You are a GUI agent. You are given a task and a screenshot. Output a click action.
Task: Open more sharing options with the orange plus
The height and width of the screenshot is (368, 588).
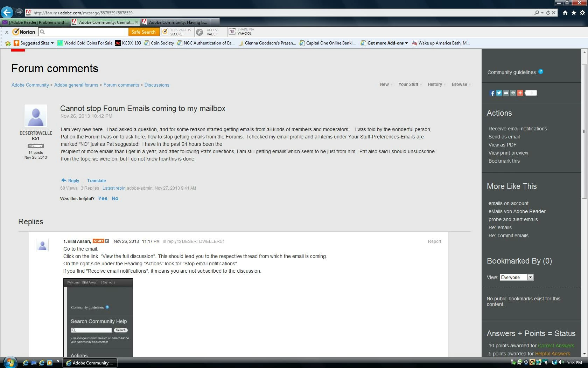520,93
